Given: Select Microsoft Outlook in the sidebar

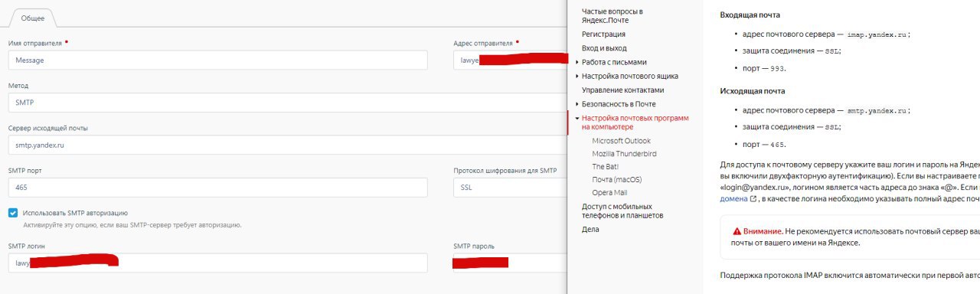Looking at the screenshot, I should point(621,141).
